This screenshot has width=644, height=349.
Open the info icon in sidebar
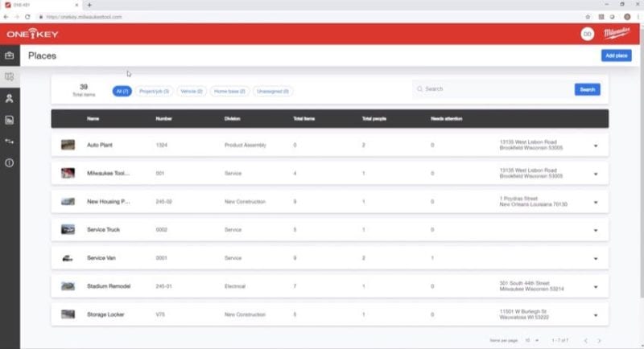pyautogui.click(x=9, y=163)
